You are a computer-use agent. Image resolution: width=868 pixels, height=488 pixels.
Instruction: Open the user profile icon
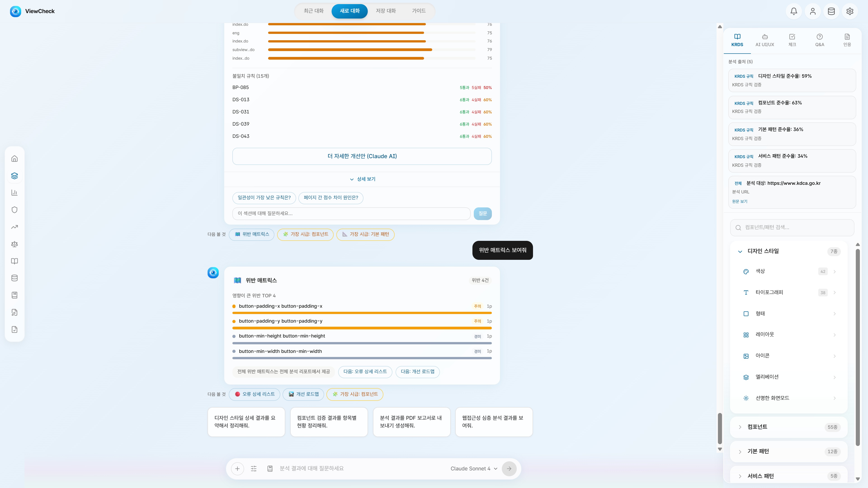[x=813, y=11]
